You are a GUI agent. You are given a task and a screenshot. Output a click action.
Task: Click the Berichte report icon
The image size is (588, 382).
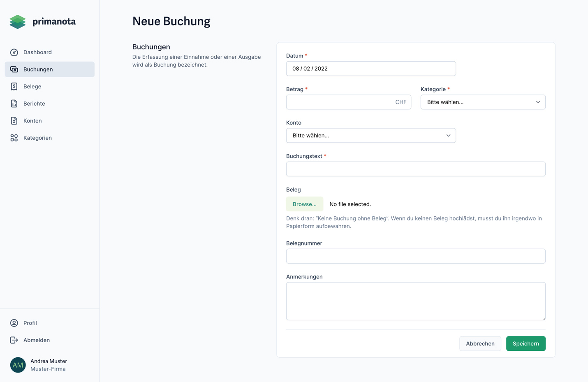coord(14,104)
